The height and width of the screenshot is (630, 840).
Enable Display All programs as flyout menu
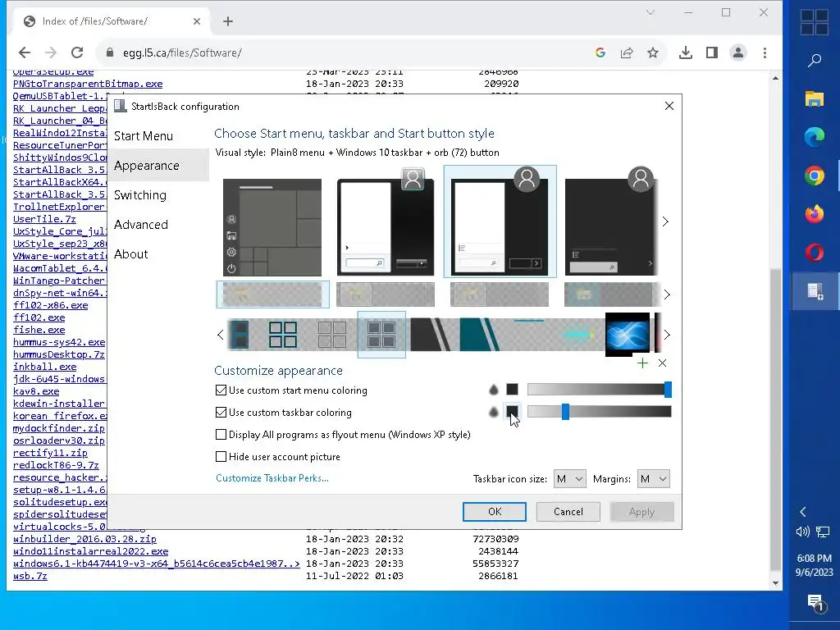coord(221,435)
